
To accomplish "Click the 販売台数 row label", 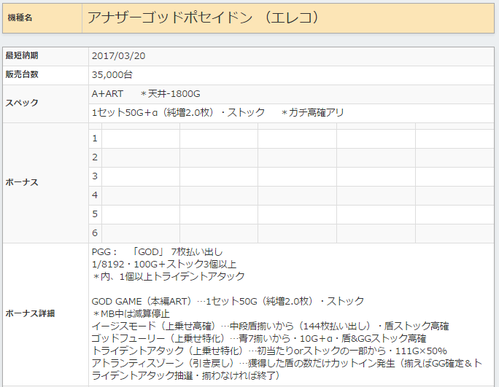I will (x=22, y=74).
